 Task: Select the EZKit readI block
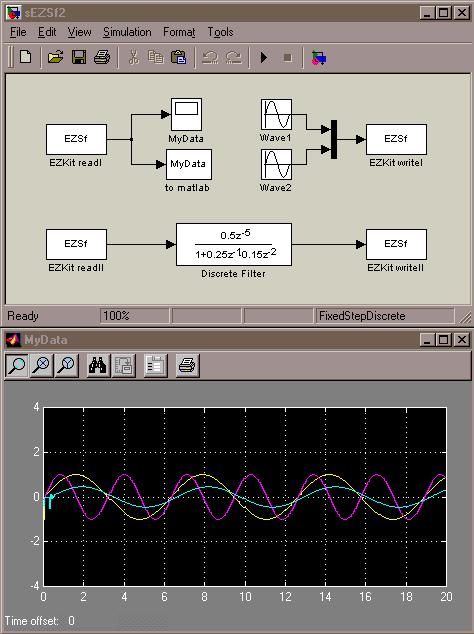pos(76,139)
